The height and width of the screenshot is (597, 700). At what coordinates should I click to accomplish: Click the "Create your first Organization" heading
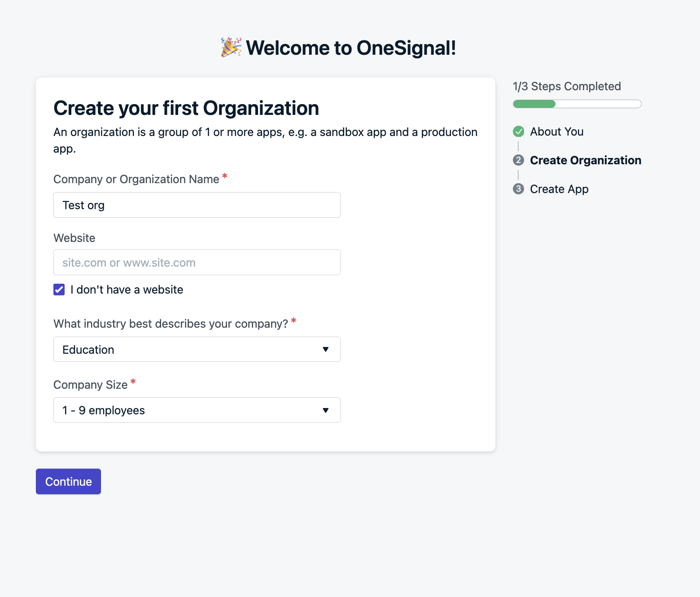coord(186,108)
